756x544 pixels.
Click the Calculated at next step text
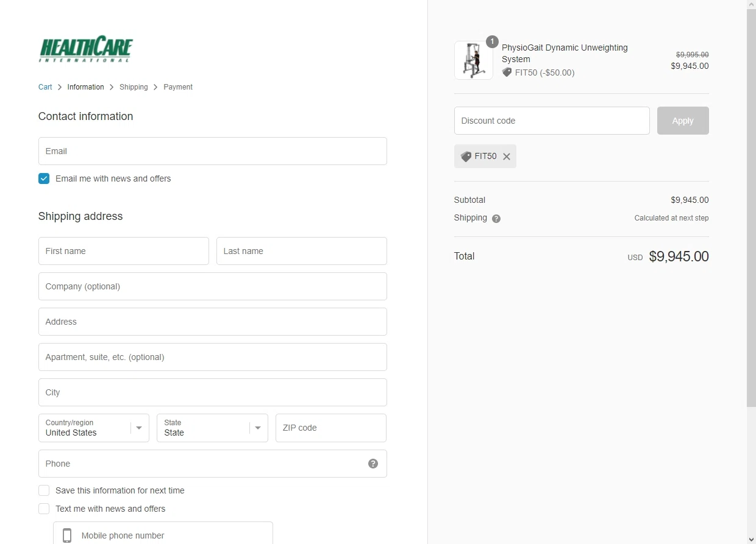click(671, 218)
